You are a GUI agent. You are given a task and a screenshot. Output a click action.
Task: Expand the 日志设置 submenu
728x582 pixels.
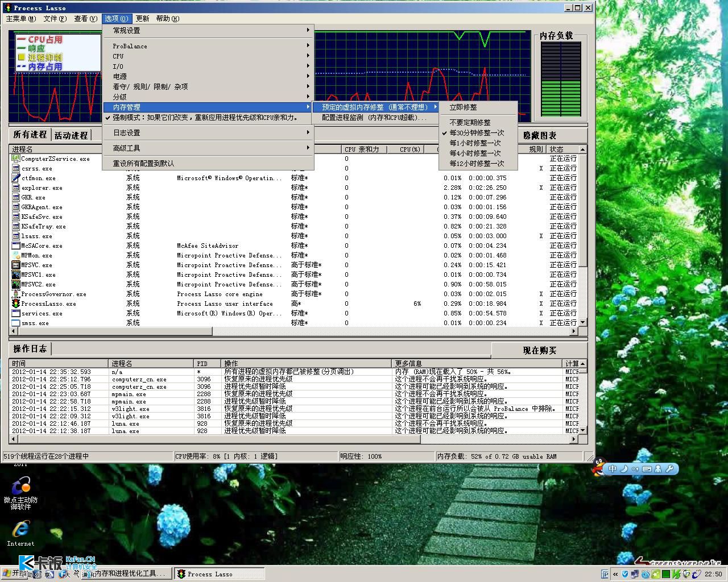pos(208,132)
